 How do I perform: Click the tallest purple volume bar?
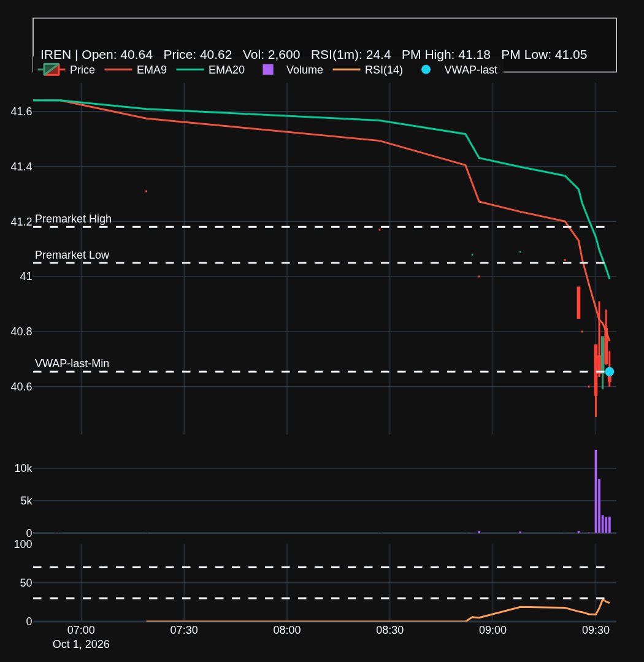[x=596, y=491]
